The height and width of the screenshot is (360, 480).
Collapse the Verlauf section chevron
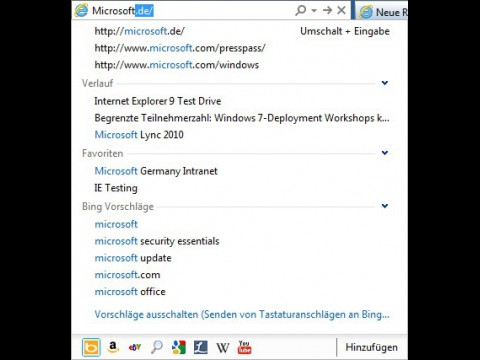[x=385, y=83]
